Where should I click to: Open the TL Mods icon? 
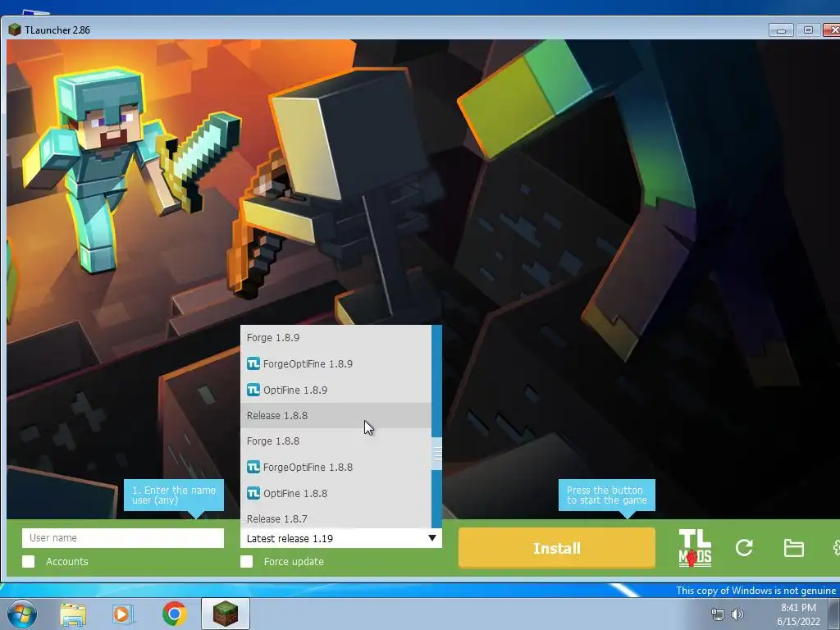coord(695,548)
